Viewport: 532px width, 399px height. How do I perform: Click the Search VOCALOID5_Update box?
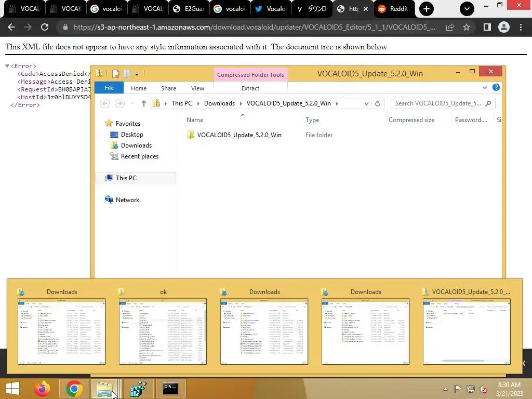pyautogui.click(x=443, y=103)
